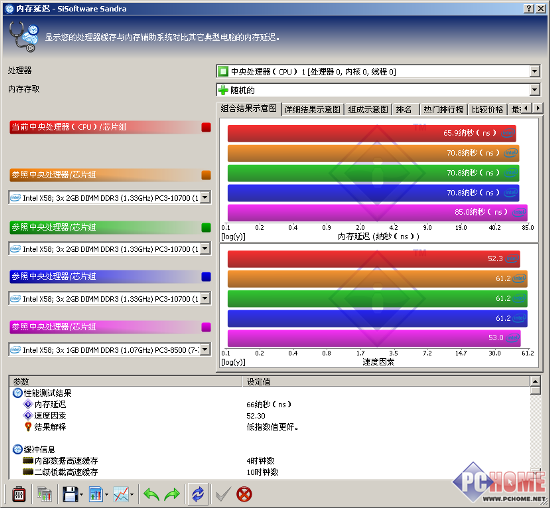Expand the 1.07GHz PC3-8500 reference dropdown
Screen dimensions: 550x508
(x=205, y=349)
